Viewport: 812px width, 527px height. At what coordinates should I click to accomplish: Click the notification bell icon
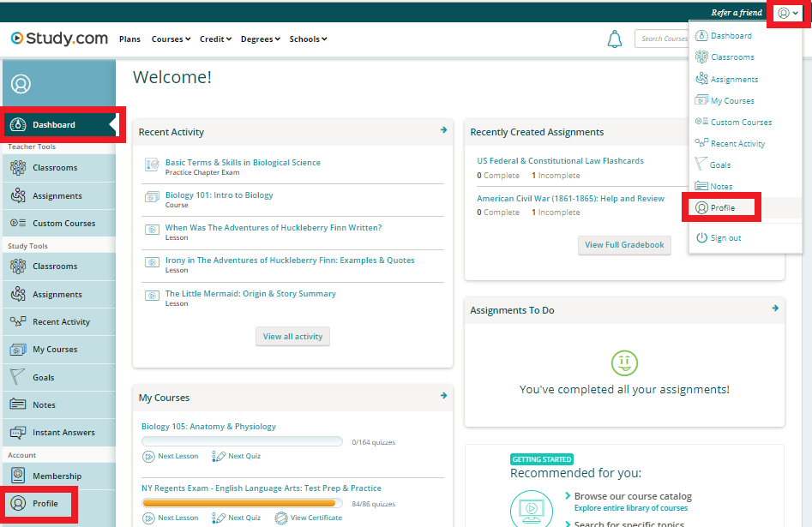tap(614, 39)
